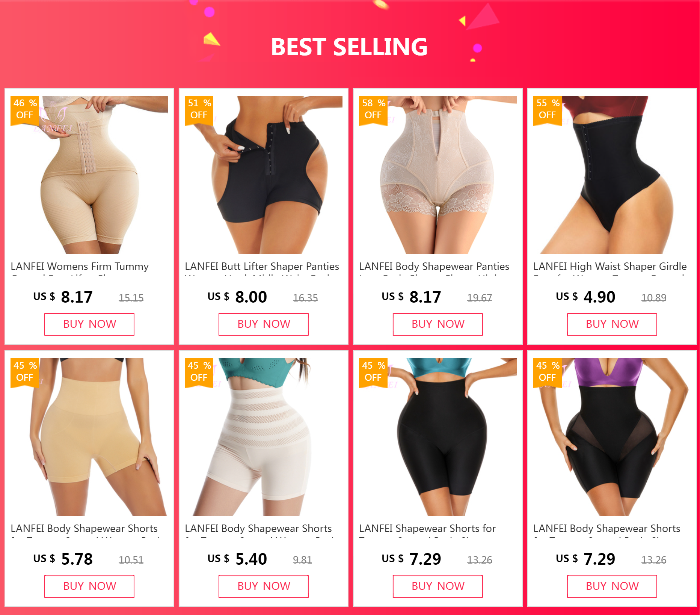
Task: Click the BEST SELLING banner heading
Action: [349, 47]
